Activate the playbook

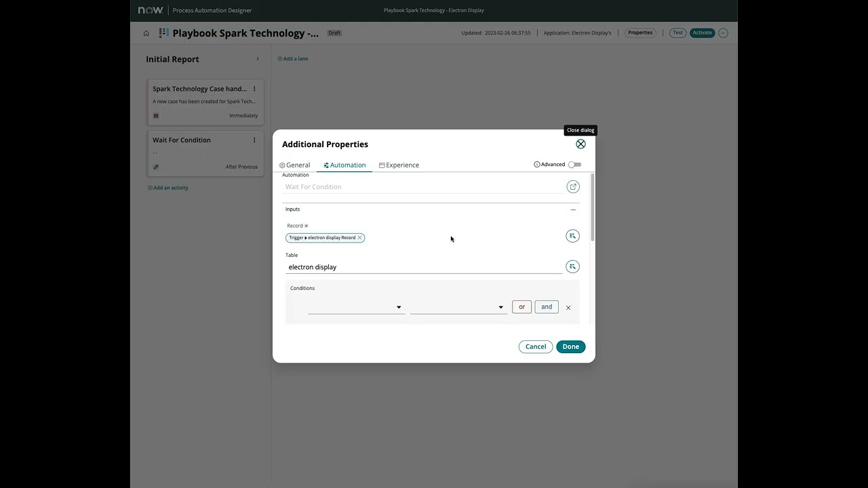pyautogui.click(x=703, y=33)
